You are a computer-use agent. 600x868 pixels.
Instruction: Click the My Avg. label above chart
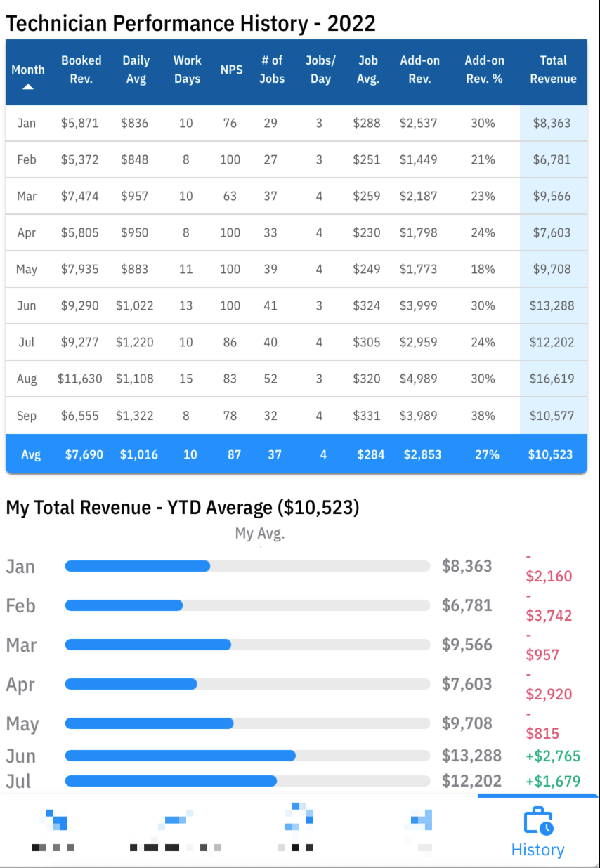click(x=260, y=534)
